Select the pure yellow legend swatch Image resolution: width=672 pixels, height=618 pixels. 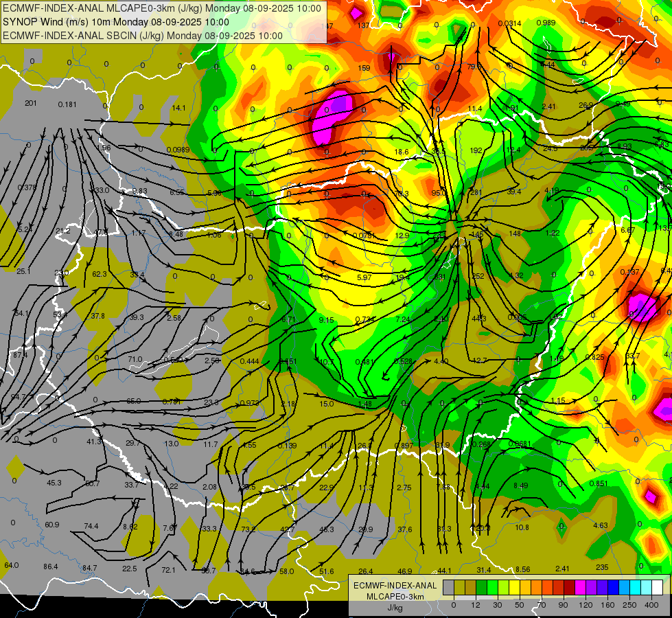click(514, 588)
